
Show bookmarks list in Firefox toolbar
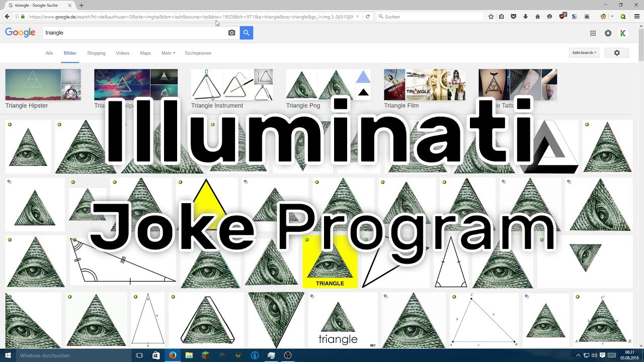pos(502,17)
